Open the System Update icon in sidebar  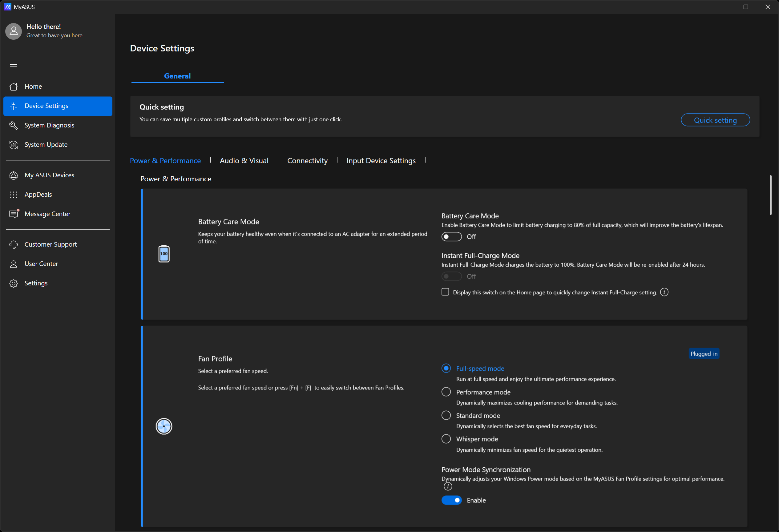(14, 145)
